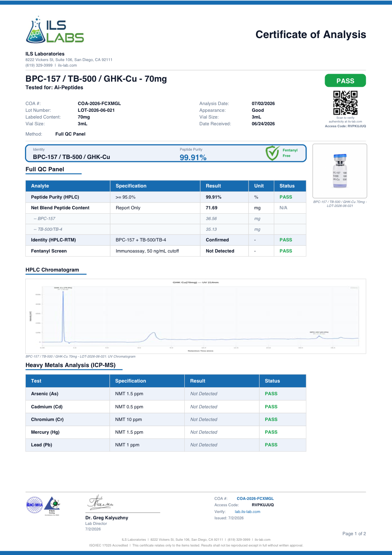Select 'Peptide Purity (HPLC)' row label
Viewport: 392px width, 555px height.
tap(55, 197)
